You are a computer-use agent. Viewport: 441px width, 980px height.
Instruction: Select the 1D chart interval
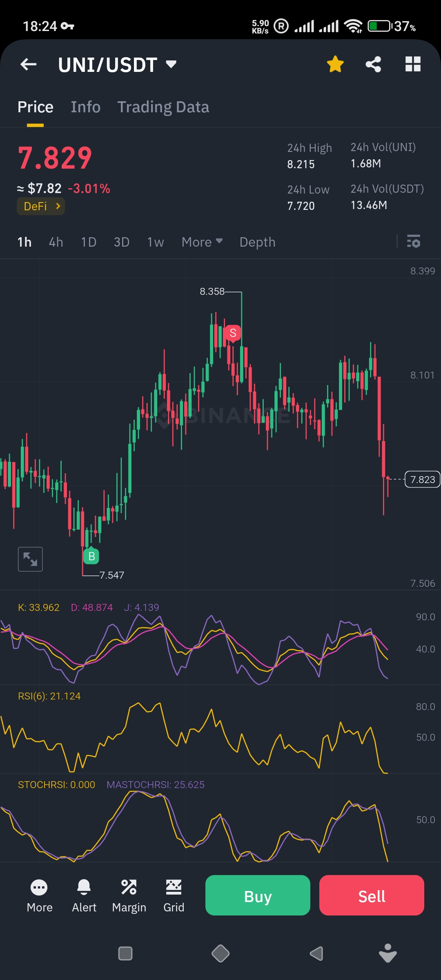click(89, 242)
